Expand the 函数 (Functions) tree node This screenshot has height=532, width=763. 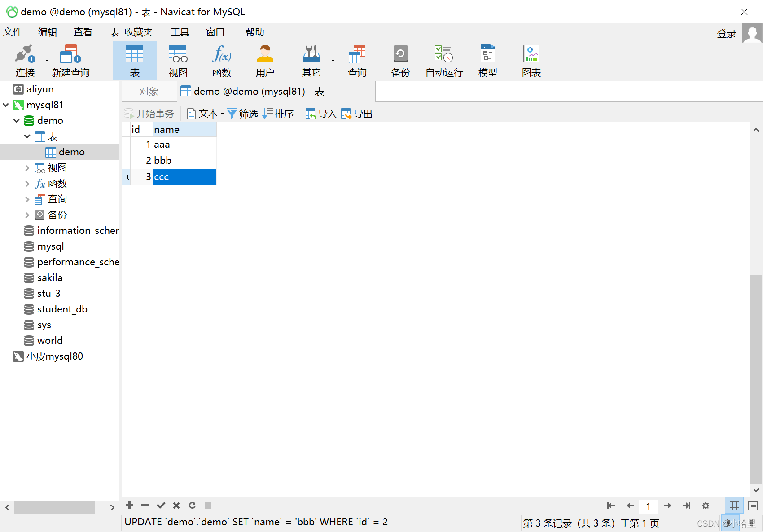(27, 184)
